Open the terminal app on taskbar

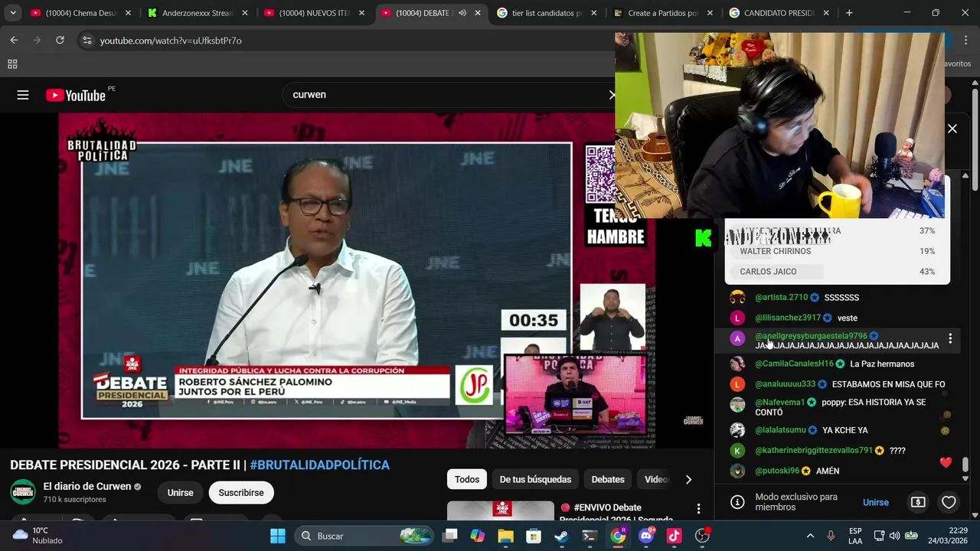pyautogui.click(x=590, y=536)
